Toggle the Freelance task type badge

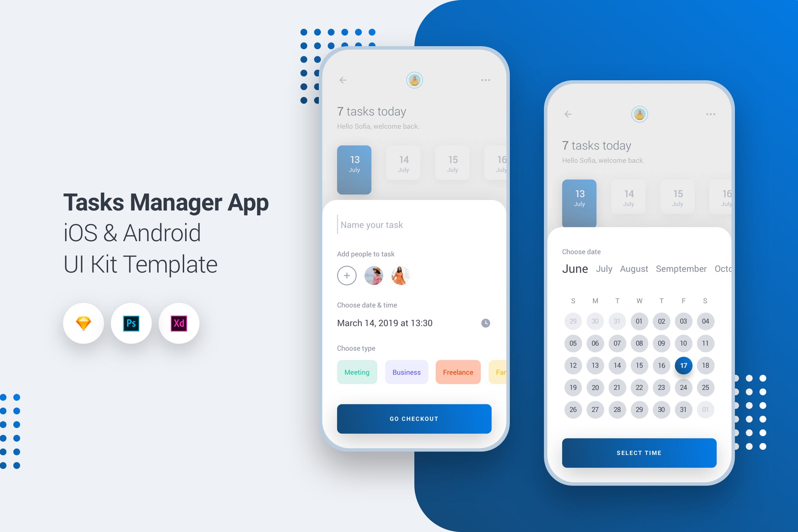[x=458, y=372]
